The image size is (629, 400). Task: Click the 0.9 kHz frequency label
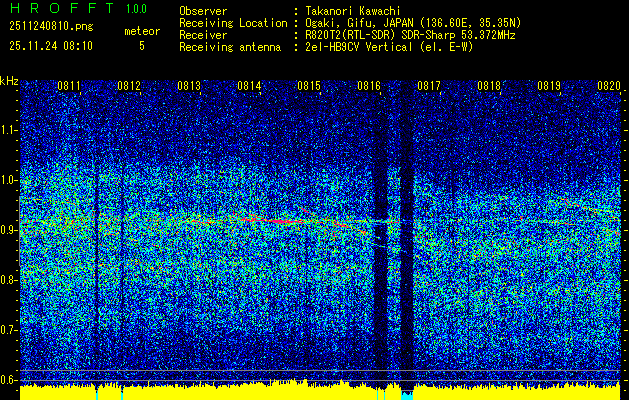8,230
